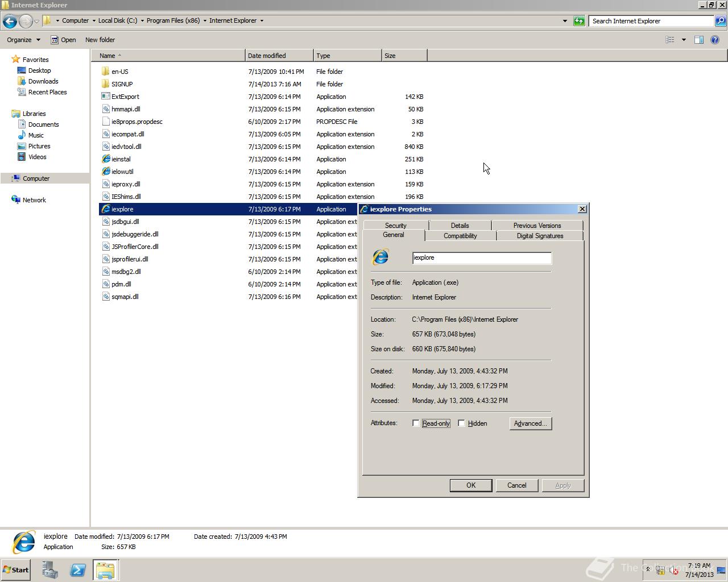728x582 pixels.
Task: Sort by the Date modified column
Action: tap(279, 56)
